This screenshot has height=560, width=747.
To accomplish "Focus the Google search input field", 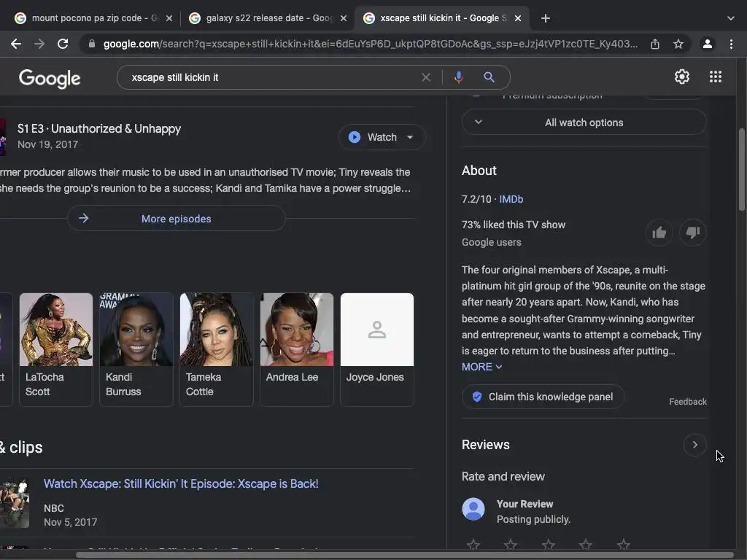I will point(271,77).
